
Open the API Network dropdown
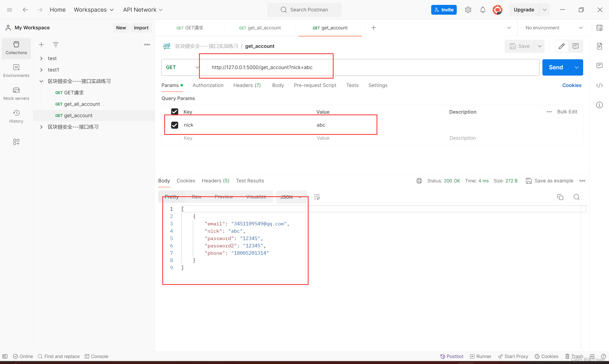[143, 10]
